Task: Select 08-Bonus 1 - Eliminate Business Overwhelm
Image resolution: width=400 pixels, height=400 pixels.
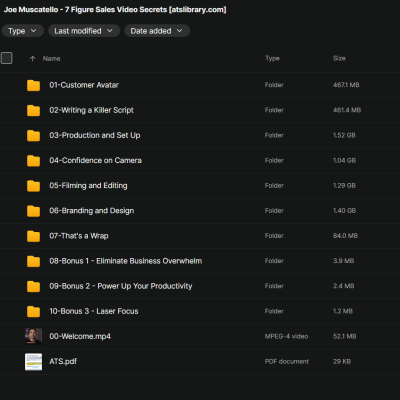Action: tap(126, 261)
